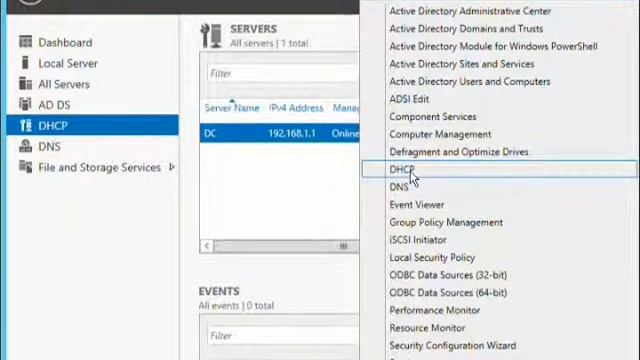Open Defragment and Optimize Drives
The width and height of the screenshot is (640, 360).
click(x=459, y=152)
